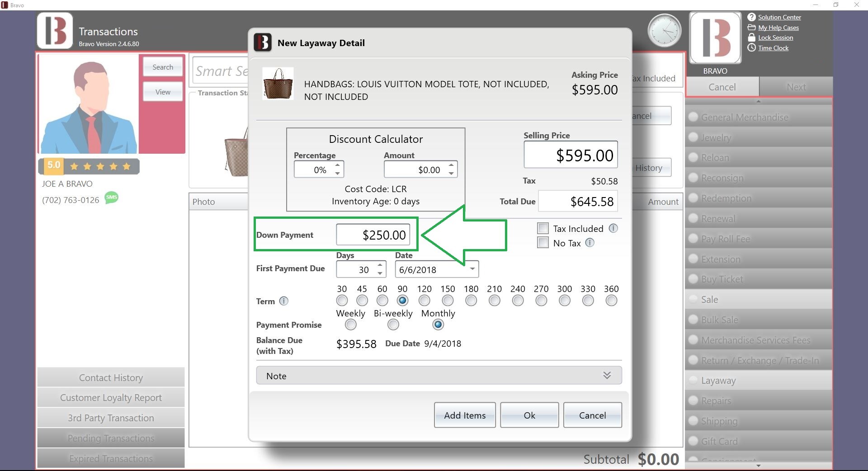
Task: Click the My Help Cases link
Action: (778, 28)
